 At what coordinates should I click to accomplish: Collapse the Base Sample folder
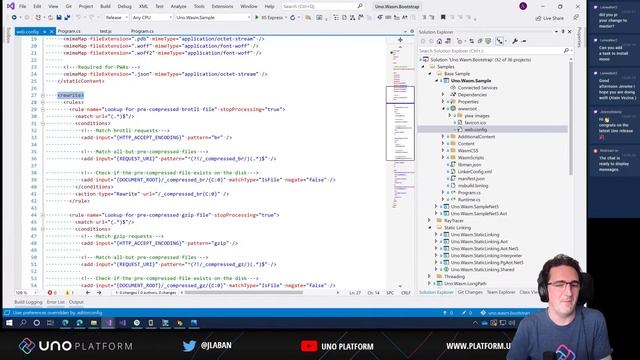click(x=430, y=74)
